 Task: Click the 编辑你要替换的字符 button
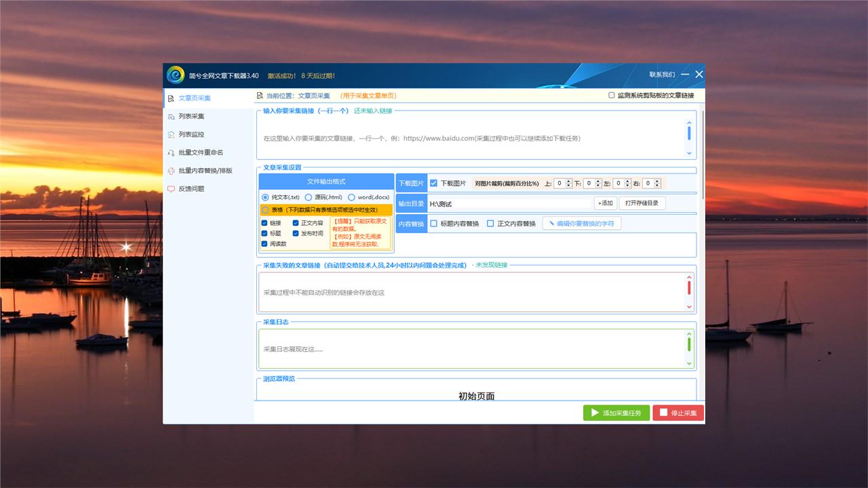point(582,224)
